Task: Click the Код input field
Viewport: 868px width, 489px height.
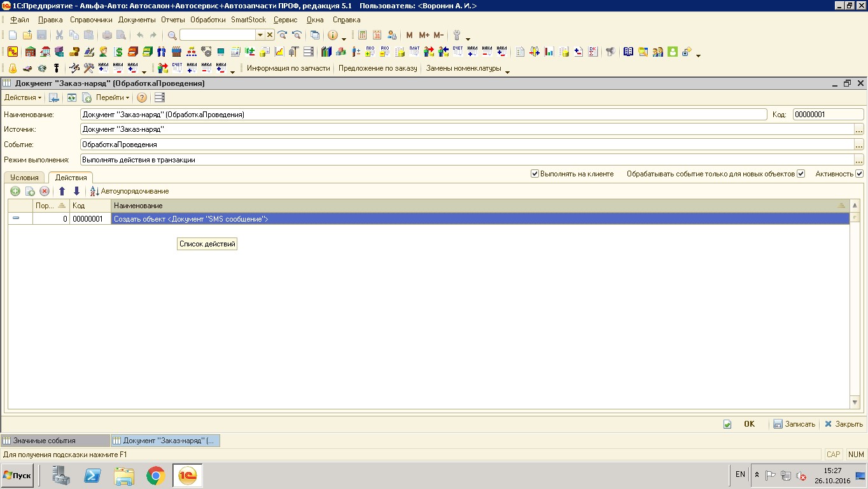Action: 828,115
